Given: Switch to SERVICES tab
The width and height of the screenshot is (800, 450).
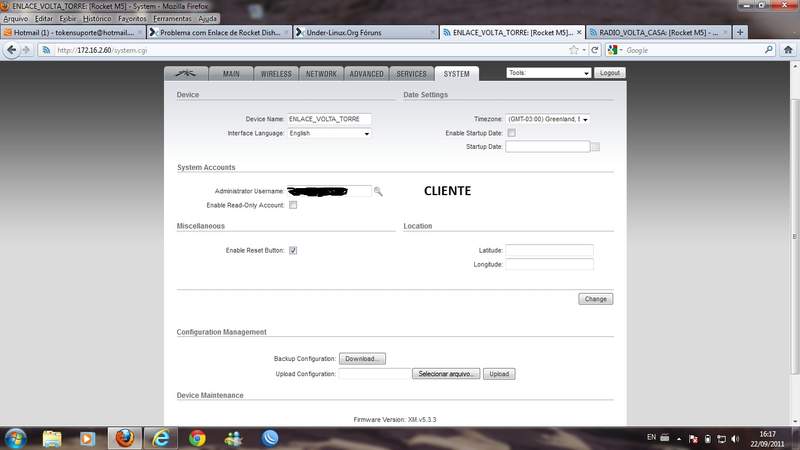Looking at the screenshot, I should click(x=411, y=74).
